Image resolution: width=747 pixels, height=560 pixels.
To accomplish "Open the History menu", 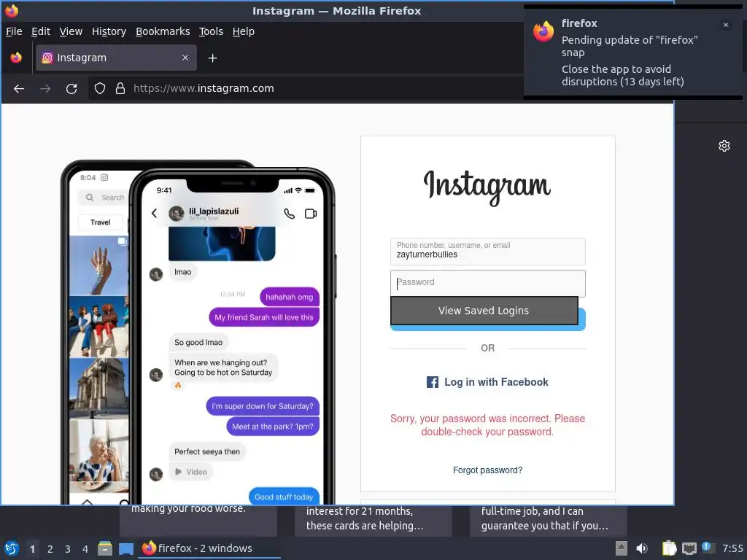I will (109, 31).
